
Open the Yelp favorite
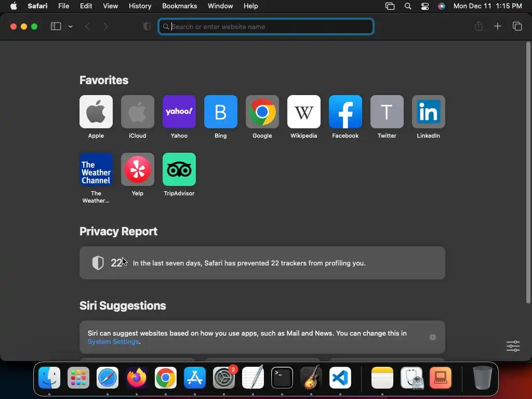point(137,169)
